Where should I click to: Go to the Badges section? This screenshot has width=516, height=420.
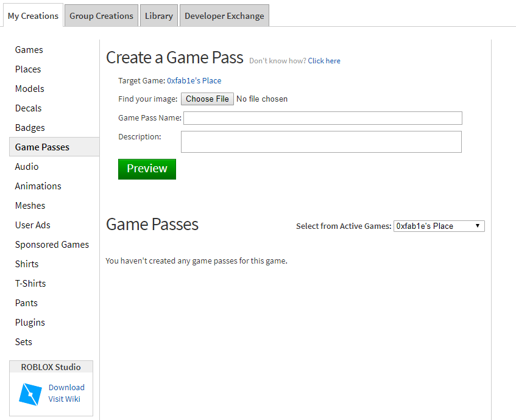coord(30,128)
